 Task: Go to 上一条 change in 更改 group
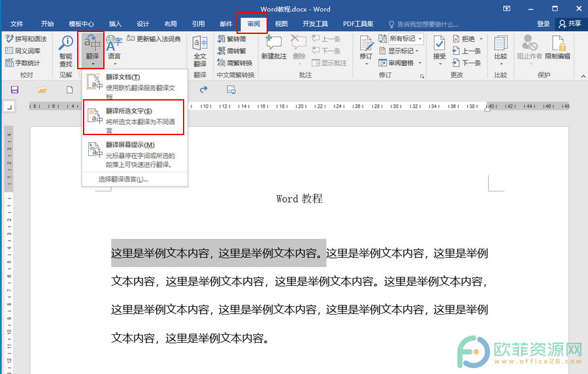pos(466,51)
